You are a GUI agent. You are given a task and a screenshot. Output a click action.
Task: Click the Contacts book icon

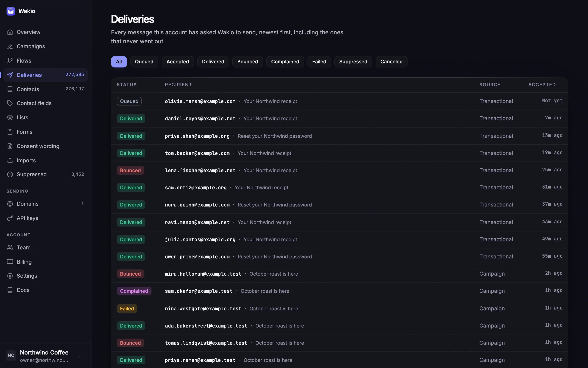[x=10, y=89]
